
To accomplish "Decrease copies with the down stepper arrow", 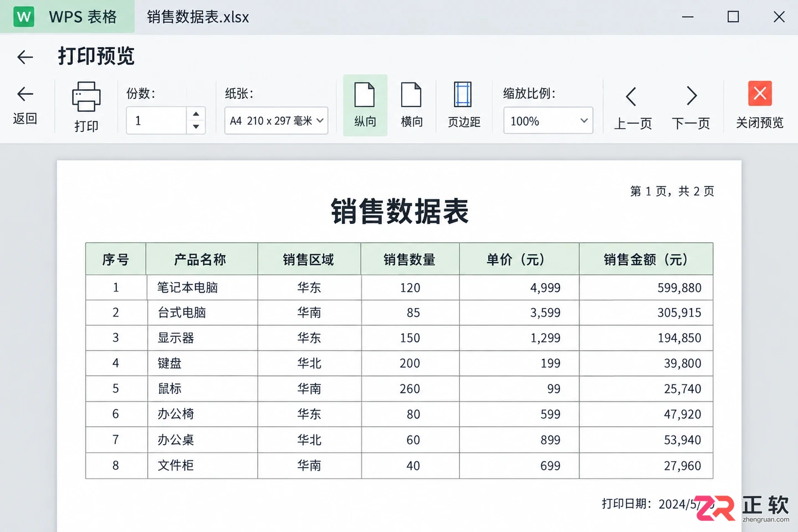I will [196, 127].
